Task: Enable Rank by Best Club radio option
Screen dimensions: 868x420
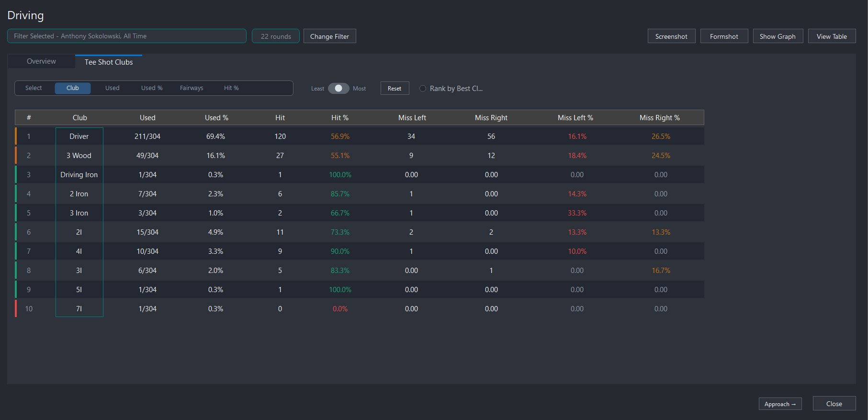Action: click(423, 89)
